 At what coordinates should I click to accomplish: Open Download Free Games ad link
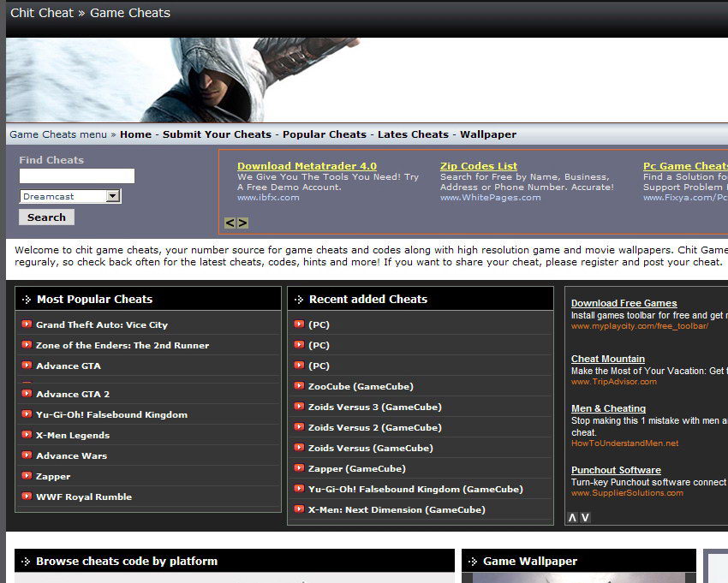[x=624, y=303]
